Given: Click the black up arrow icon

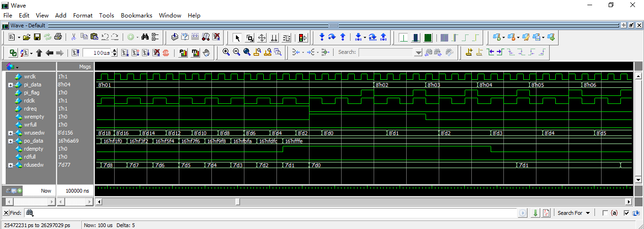Looking at the screenshot, I should 39,53.
